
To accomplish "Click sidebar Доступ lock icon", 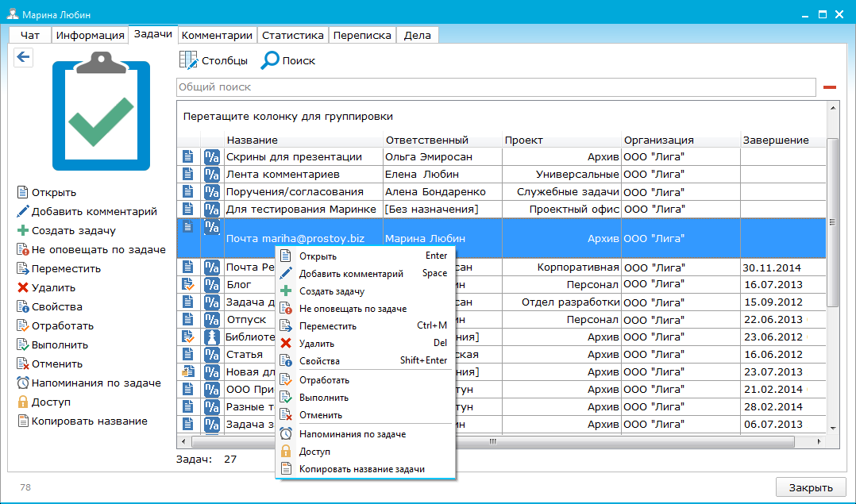I will coord(22,402).
